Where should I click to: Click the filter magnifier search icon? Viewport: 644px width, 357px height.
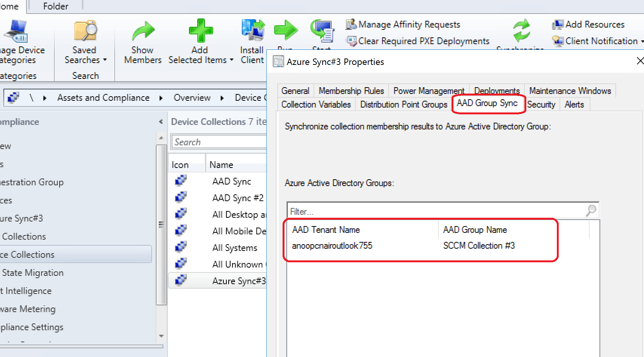[x=591, y=210]
